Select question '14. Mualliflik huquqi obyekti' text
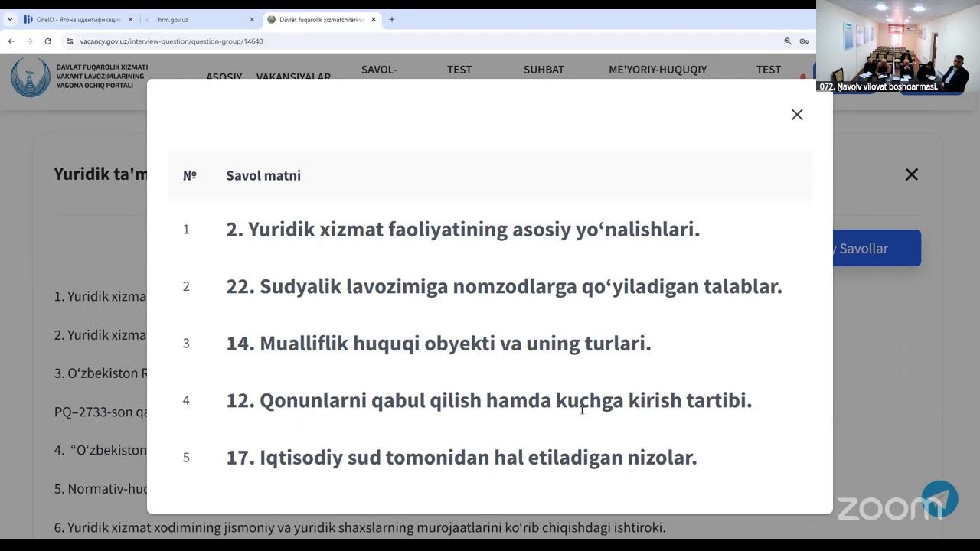980x551 pixels. (x=439, y=343)
